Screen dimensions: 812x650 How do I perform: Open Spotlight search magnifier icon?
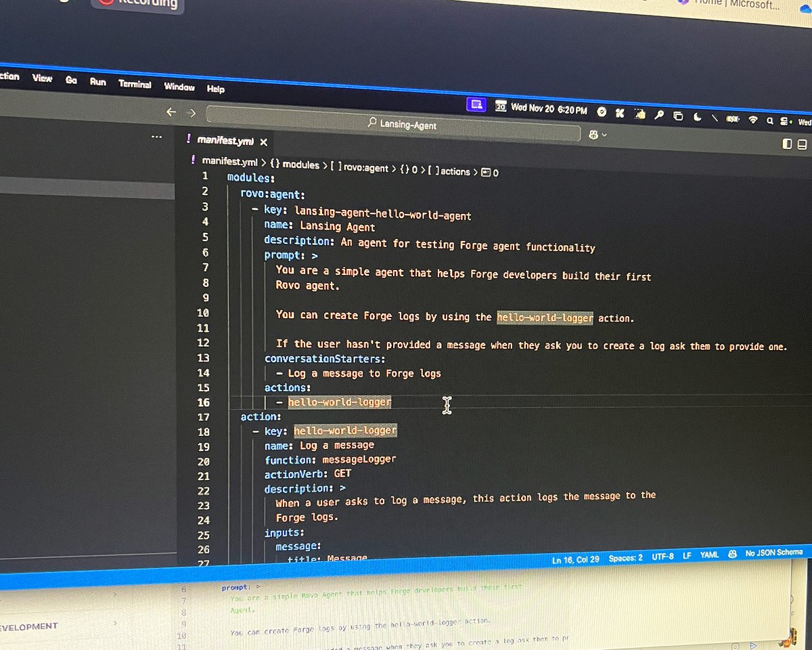(770, 121)
